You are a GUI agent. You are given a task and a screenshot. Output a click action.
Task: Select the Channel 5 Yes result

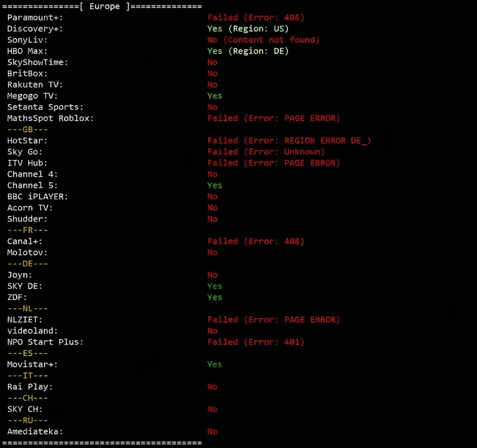215,186
